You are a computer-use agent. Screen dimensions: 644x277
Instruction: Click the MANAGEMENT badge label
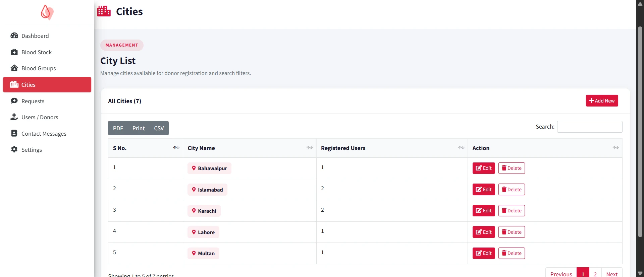click(x=122, y=45)
